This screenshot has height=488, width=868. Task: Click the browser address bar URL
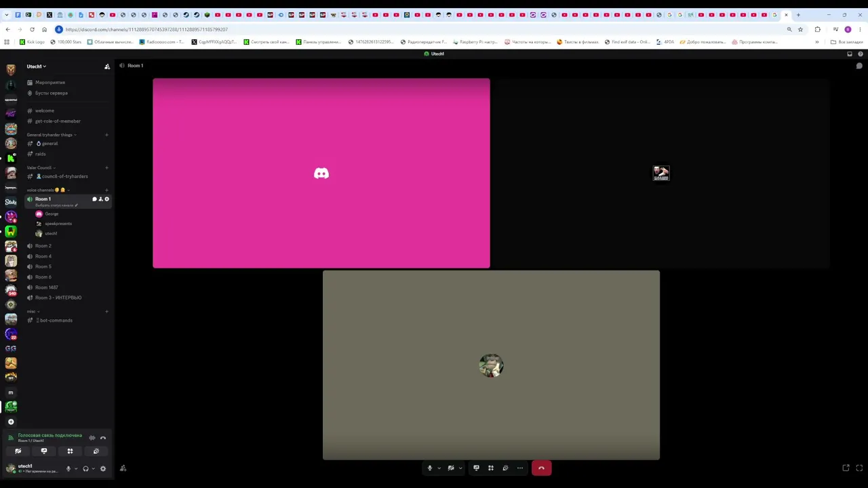tap(146, 30)
